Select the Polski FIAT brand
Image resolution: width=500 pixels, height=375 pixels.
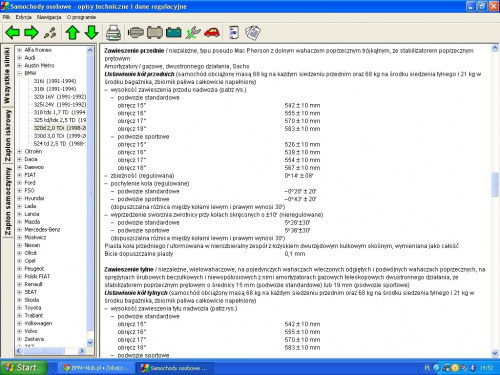[37, 276]
